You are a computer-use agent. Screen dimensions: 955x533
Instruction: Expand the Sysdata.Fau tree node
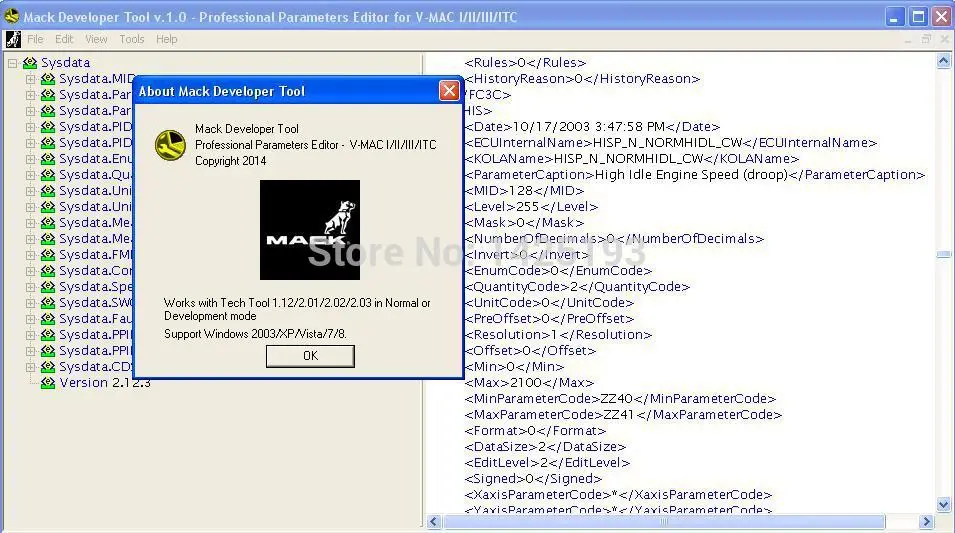30,319
